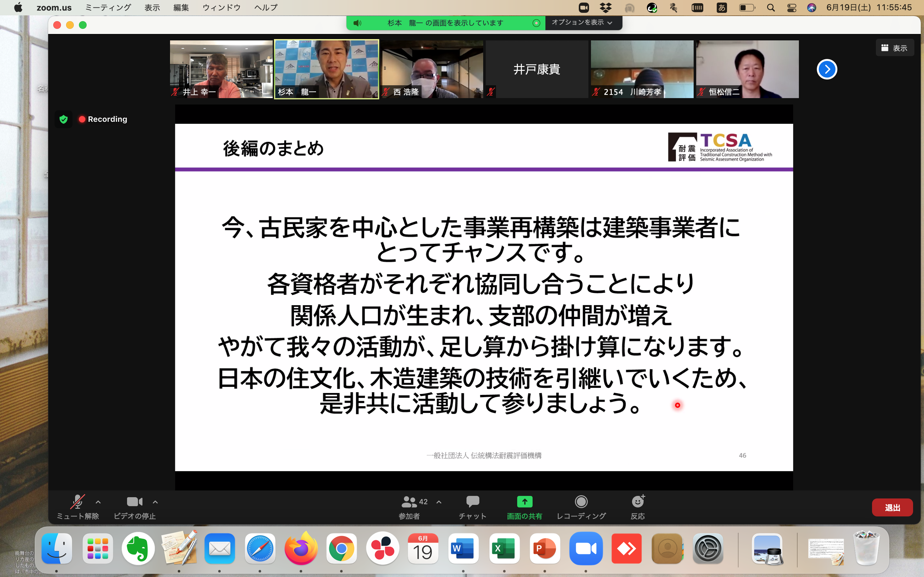
Task: Expand video options arrow beside ビデオの停止
Action: pos(155,502)
